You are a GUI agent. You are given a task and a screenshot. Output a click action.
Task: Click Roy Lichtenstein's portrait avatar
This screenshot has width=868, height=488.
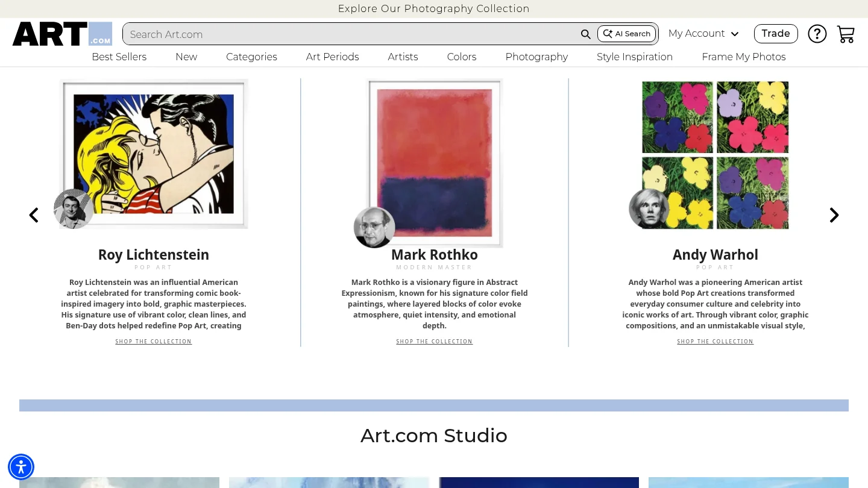pyautogui.click(x=74, y=209)
